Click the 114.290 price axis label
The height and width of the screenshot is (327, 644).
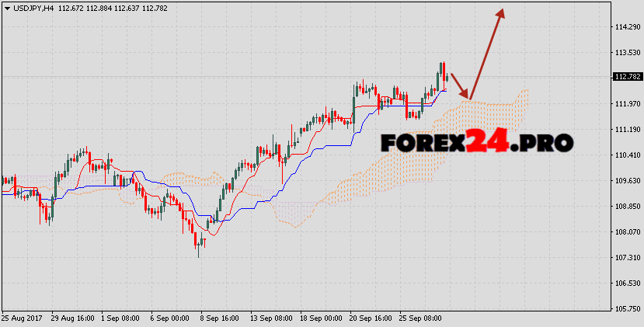pyautogui.click(x=626, y=27)
